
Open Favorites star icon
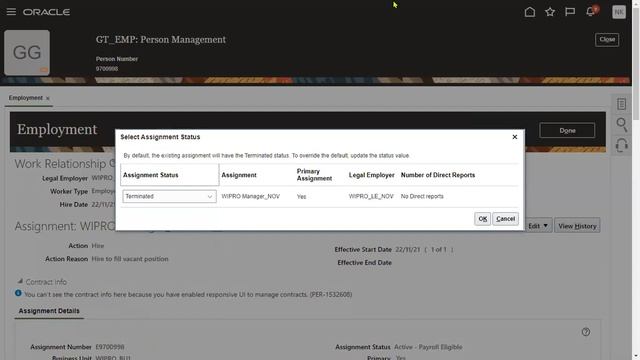[550, 12]
